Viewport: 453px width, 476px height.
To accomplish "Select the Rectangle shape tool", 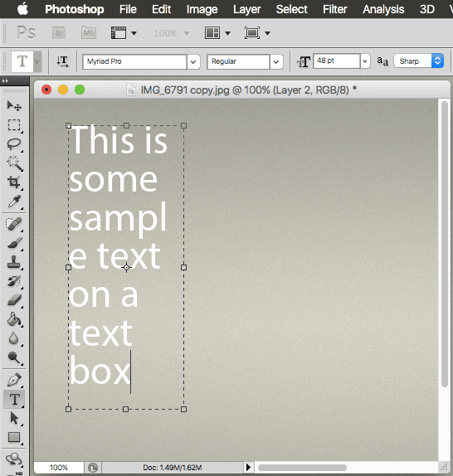I will click(x=14, y=438).
